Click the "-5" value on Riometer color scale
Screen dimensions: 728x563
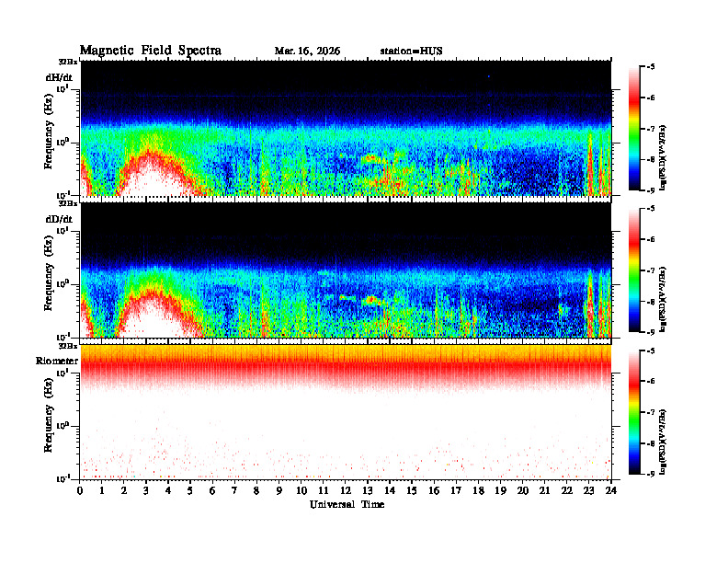pos(651,351)
